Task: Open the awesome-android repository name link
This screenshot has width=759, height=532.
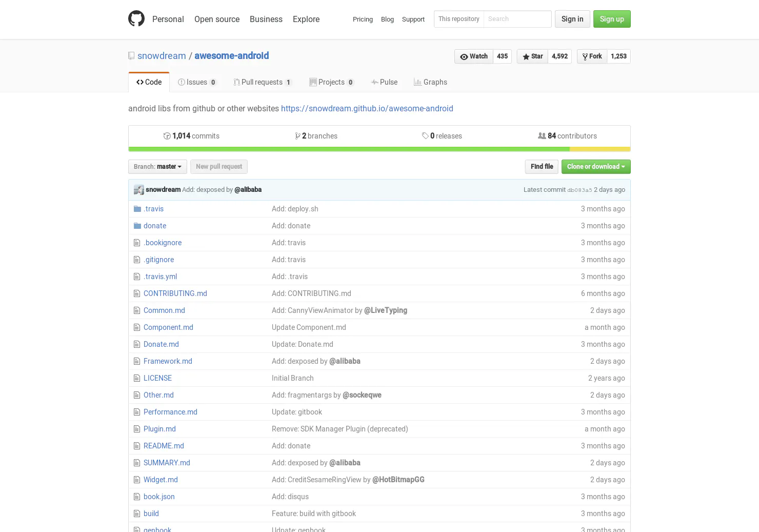Action: 231,56
